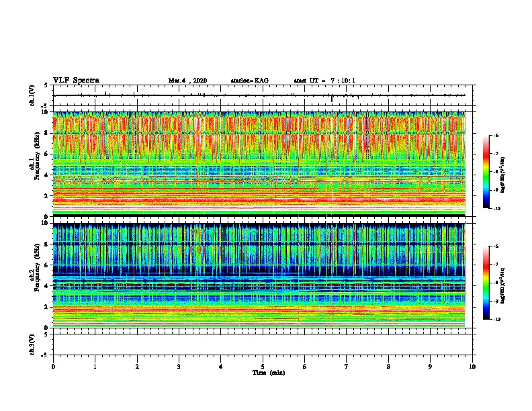This screenshot has width=532, height=411.
Task: Click the ch.1 spectrogram plot area
Action: (x=259, y=164)
